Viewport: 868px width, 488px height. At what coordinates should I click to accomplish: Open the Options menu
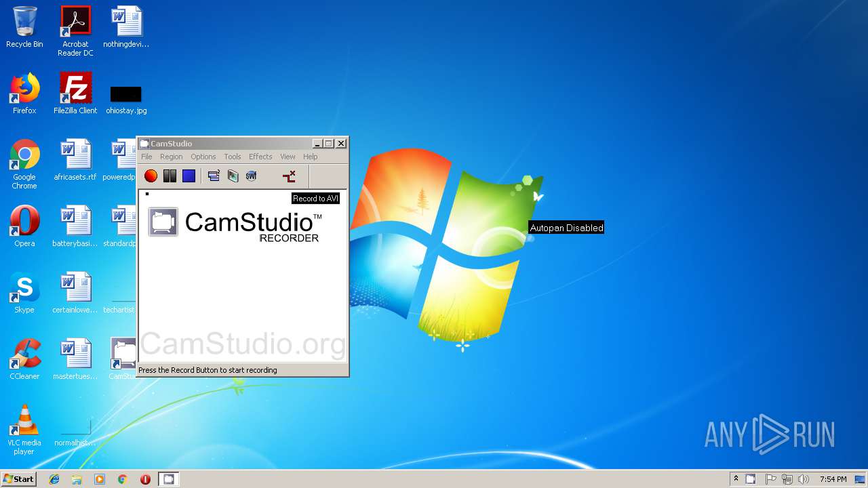203,157
